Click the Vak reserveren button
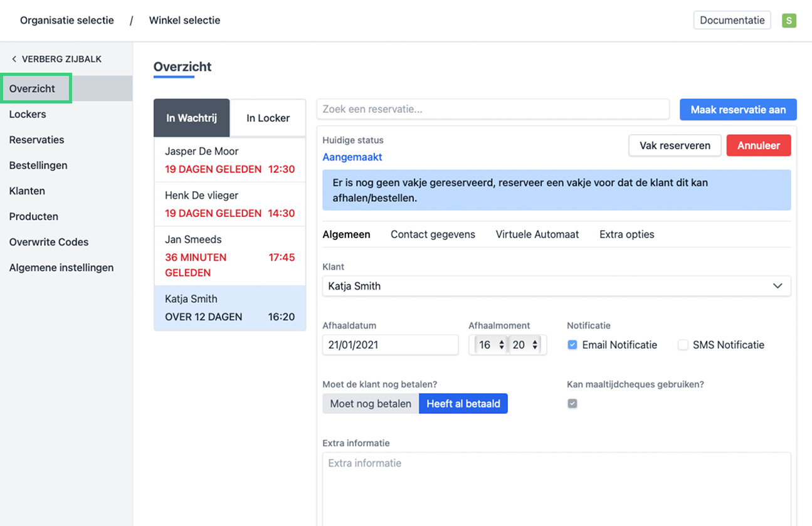812x526 pixels. (x=675, y=145)
